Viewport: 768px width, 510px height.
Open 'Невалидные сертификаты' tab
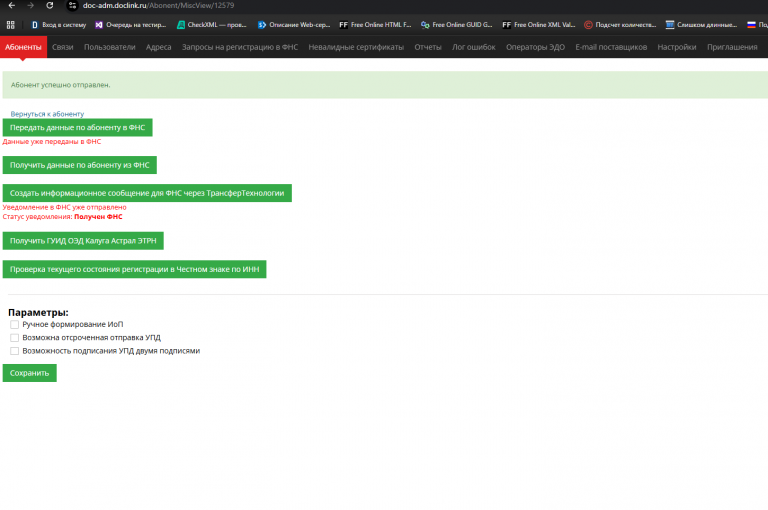click(356, 47)
